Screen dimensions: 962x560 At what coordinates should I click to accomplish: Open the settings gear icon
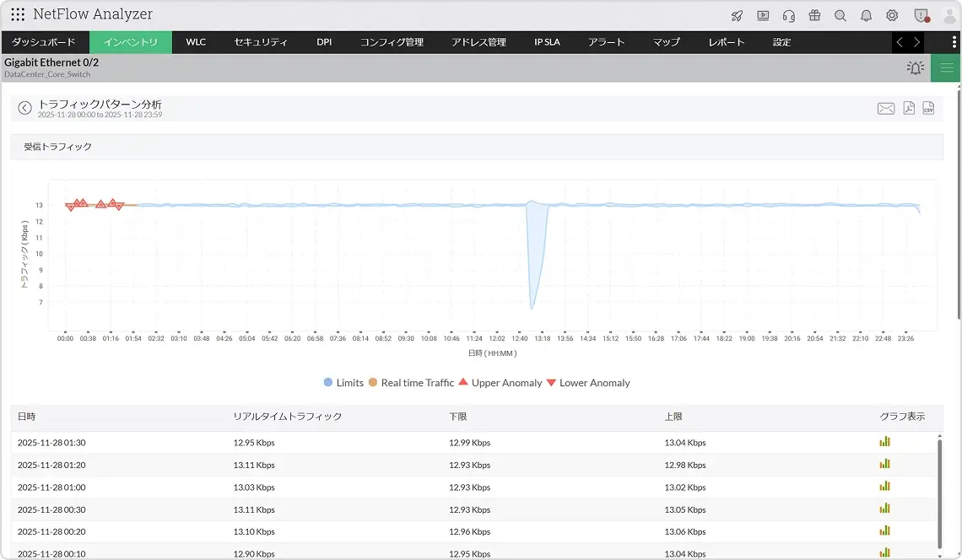point(892,15)
